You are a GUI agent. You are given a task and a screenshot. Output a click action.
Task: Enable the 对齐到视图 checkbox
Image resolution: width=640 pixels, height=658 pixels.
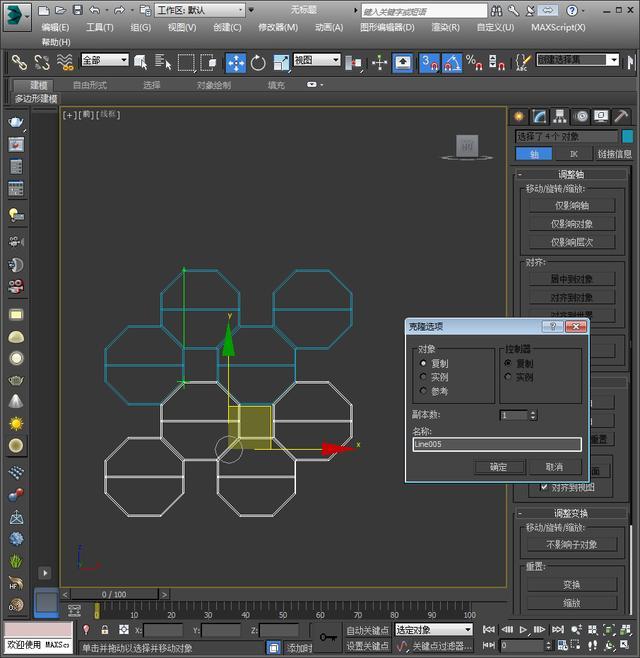click(545, 487)
